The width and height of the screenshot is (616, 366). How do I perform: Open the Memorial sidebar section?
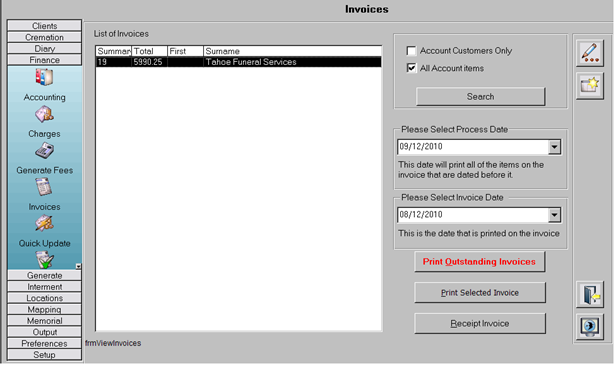click(x=44, y=320)
